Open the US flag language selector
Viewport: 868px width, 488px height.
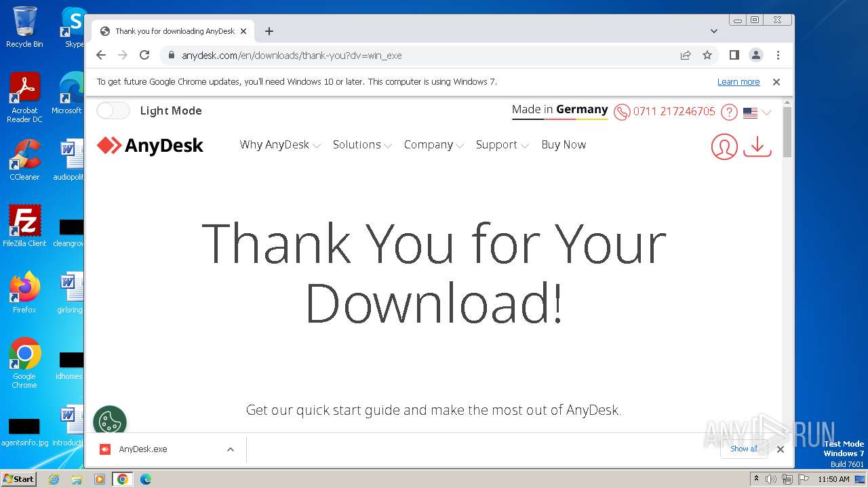[x=757, y=113]
